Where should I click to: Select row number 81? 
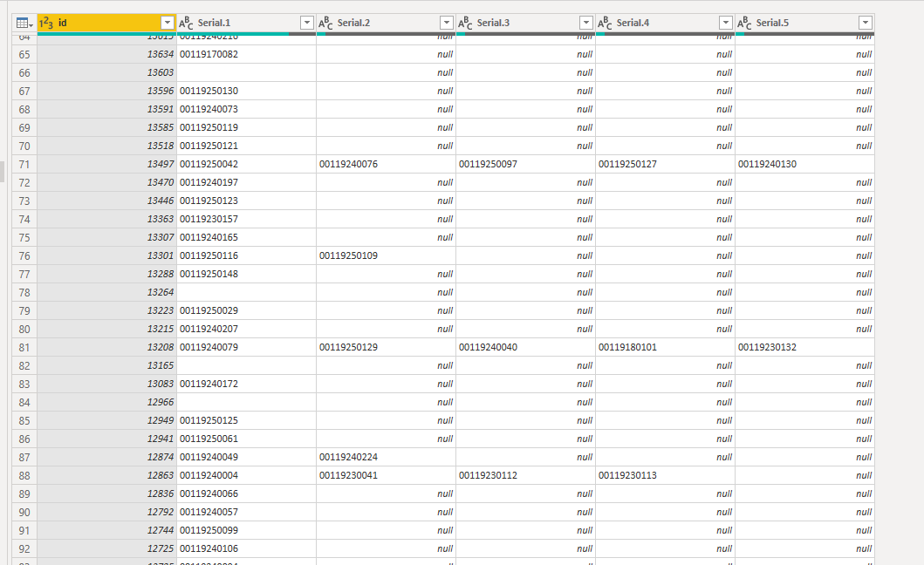[x=24, y=348]
